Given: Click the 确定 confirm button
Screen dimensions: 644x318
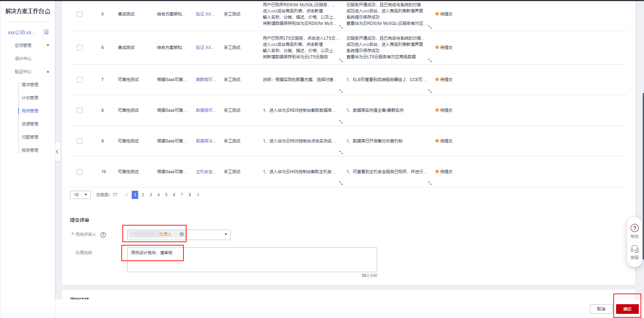Looking at the screenshot, I should click(x=627, y=309).
